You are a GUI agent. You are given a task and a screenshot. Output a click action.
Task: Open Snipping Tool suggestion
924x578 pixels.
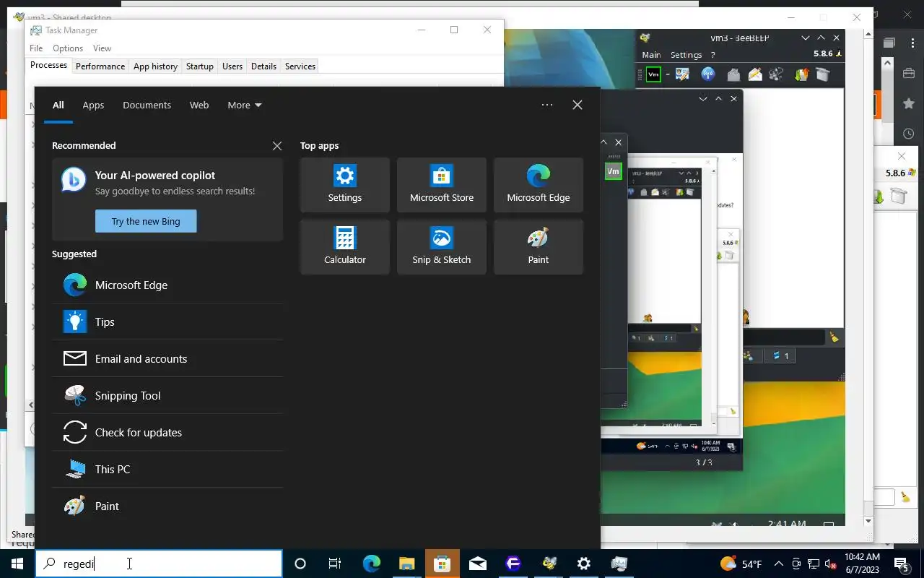click(x=167, y=396)
